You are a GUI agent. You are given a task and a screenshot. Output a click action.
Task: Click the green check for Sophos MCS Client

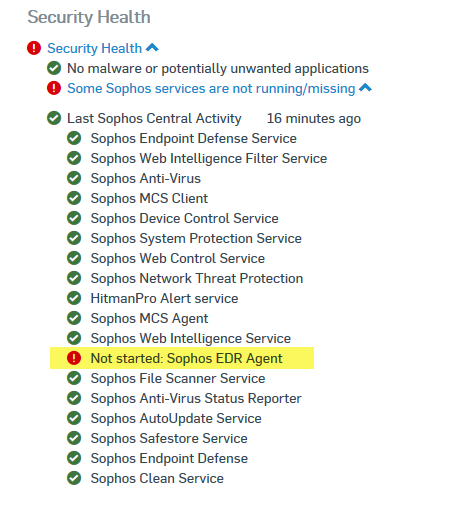click(74, 198)
